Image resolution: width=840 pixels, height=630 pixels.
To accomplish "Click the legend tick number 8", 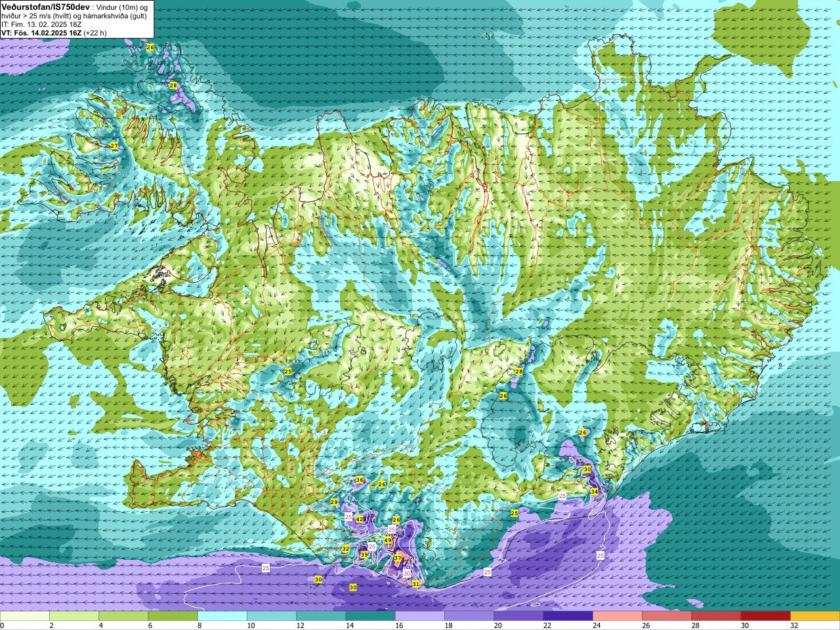I will tap(200, 625).
